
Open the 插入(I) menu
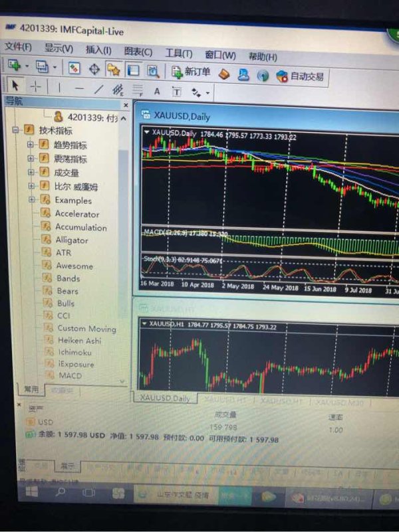98,50
